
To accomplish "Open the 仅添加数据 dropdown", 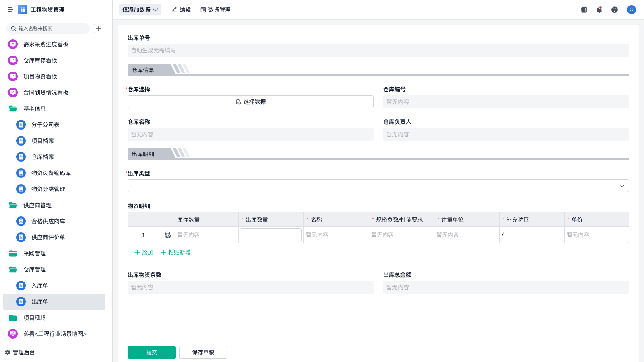I will coord(140,10).
